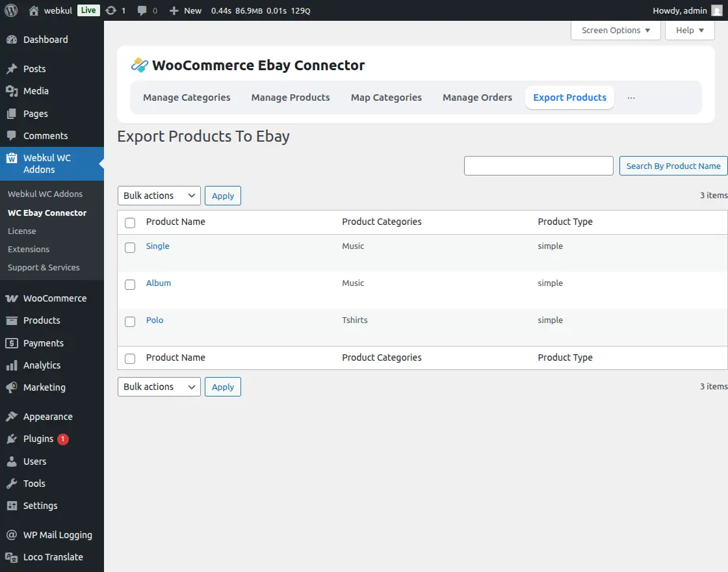Open the Album product link
This screenshot has width=728, height=572.
[159, 283]
